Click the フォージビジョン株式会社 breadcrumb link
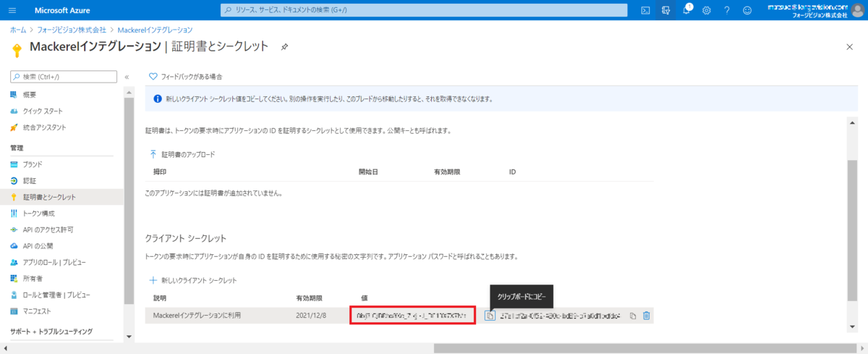 click(x=70, y=30)
